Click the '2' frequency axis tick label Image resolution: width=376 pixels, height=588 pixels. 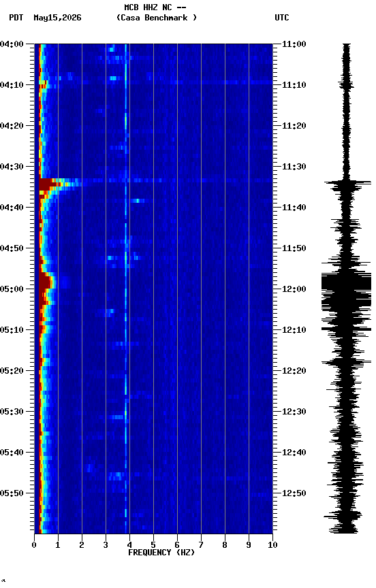pyautogui.click(x=82, y=545)
